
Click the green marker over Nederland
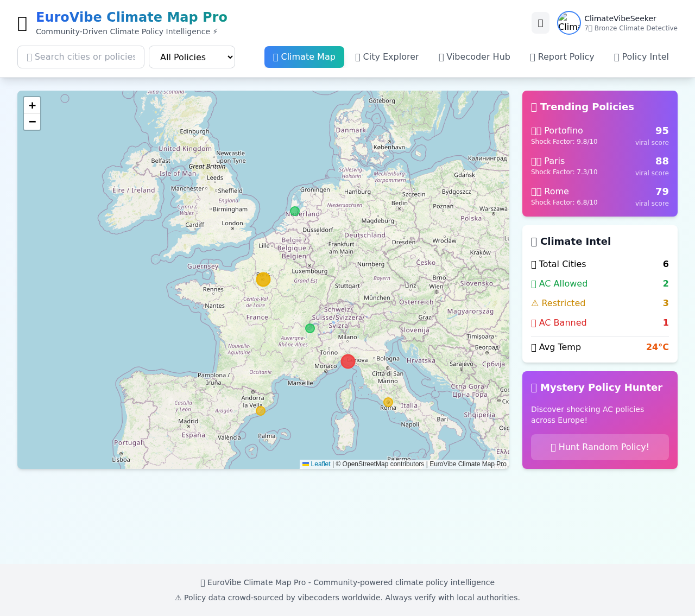tap(295, 211)
